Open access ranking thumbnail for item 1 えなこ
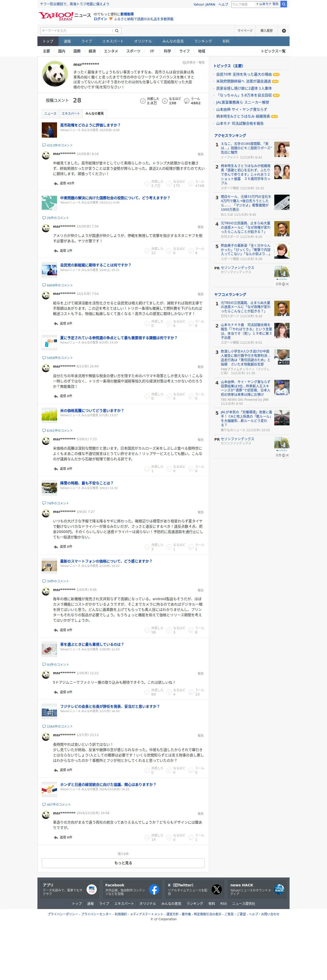The width and height of the screenshot is (327, 980). [x=282, y=150]
